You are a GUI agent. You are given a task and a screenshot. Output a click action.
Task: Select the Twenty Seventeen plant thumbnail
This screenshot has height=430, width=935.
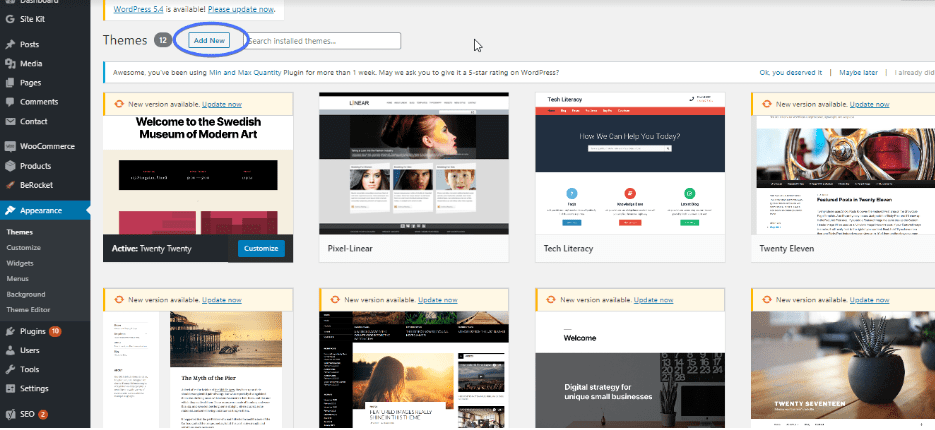click(843, 370)
